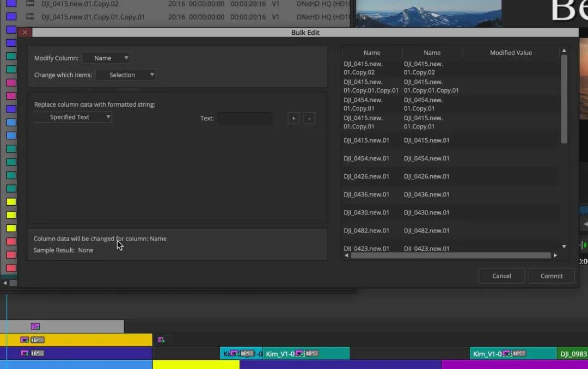Select DJI_0415.new.01.Copy.01.Copy.01 clip name in bin
Viewport: 588px width, 369px height.
tap(93, 17)
